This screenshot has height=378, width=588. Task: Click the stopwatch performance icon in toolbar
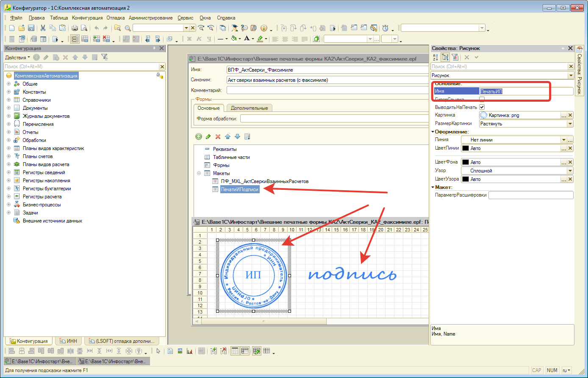386,28
